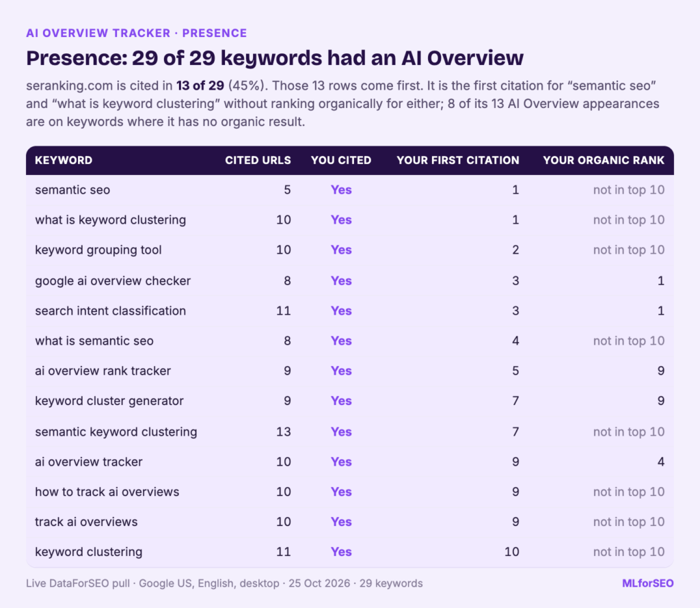The image size is (700, 608).
Task: Click organic rank 9 for 'keyword cluster generator'
Action: (661, 401)
